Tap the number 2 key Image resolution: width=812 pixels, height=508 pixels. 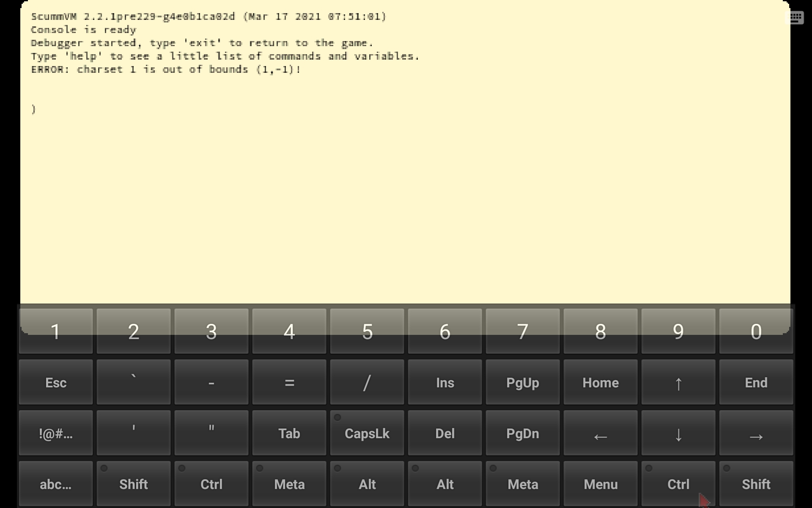[134, 331]
